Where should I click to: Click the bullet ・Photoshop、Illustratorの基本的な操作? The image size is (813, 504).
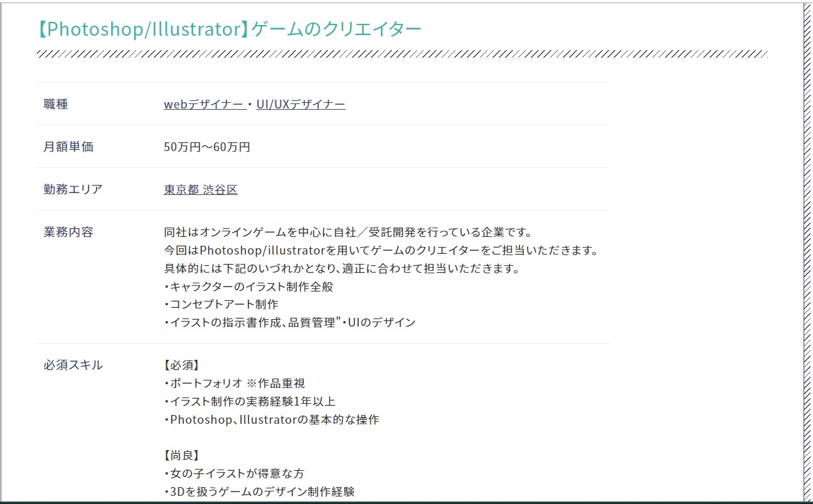tap(272, 420)
